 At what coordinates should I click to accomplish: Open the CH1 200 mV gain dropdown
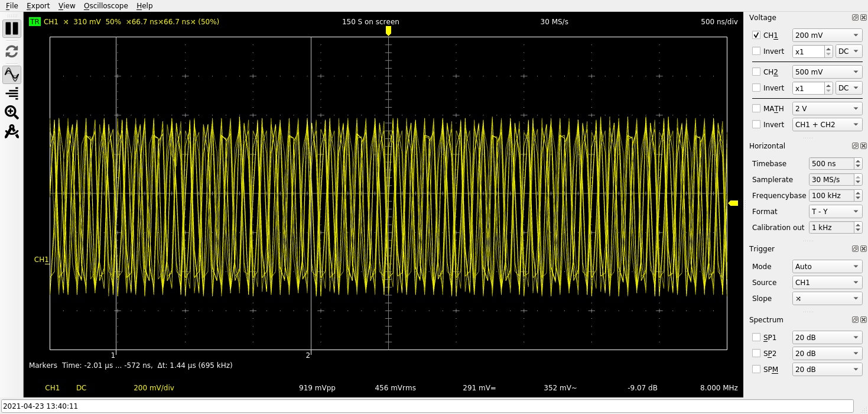coord(827,35)
